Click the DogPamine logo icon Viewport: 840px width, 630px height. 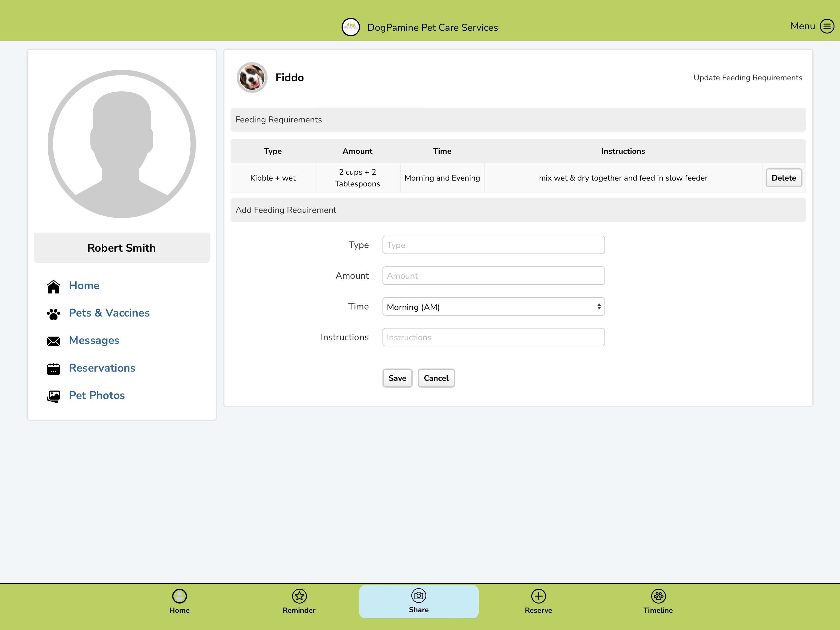(x=351, y=27)
